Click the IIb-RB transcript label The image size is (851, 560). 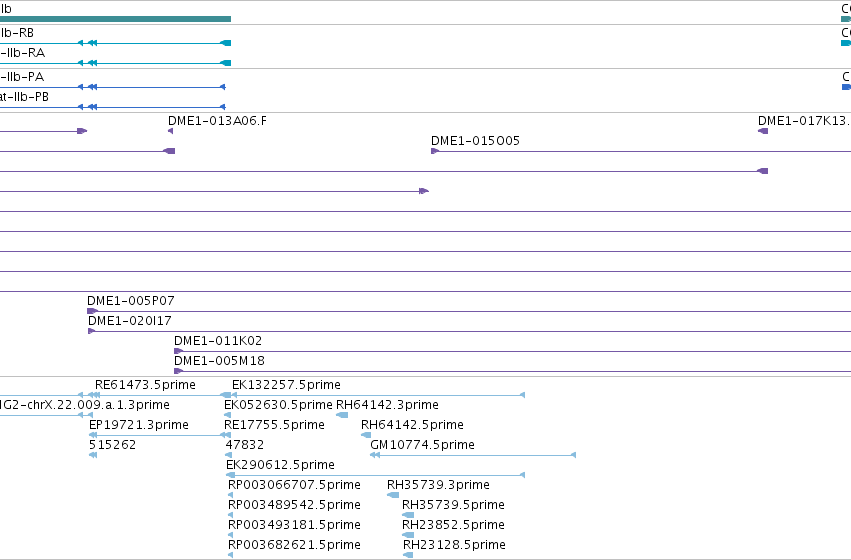tap(17, 33)
